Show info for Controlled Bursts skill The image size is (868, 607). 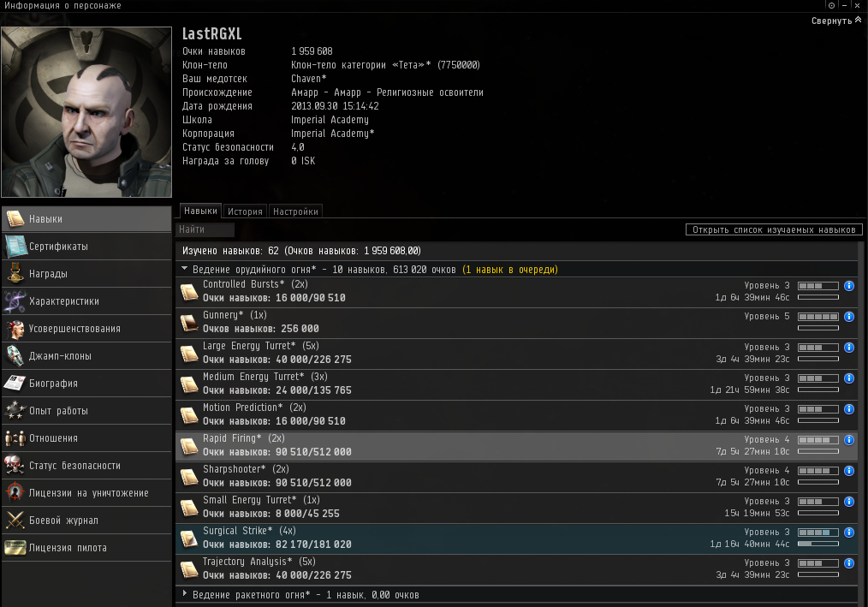tap(848, 286)
